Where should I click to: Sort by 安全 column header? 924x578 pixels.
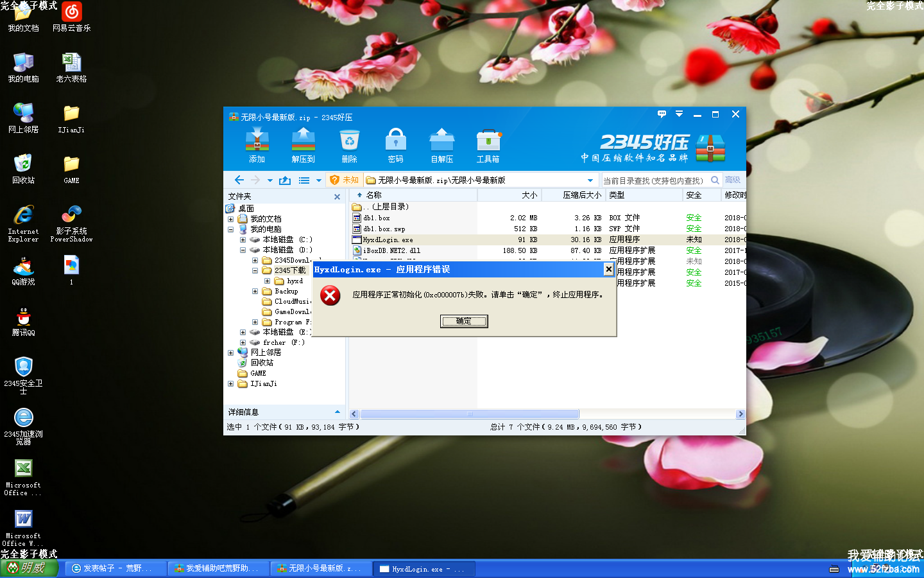click(x=702, y=195)
